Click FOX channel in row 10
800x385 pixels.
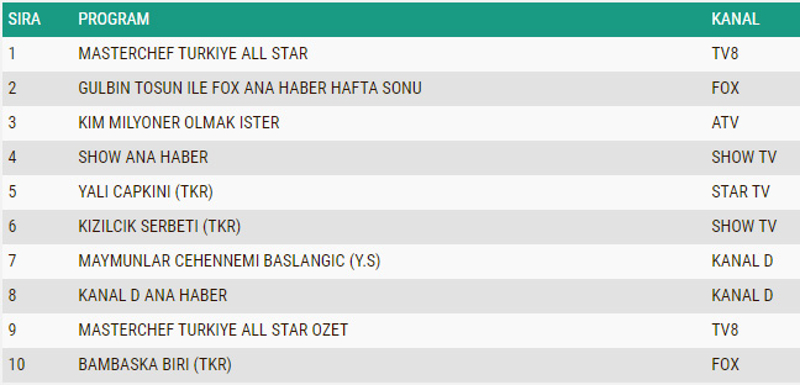coord(726,365)
